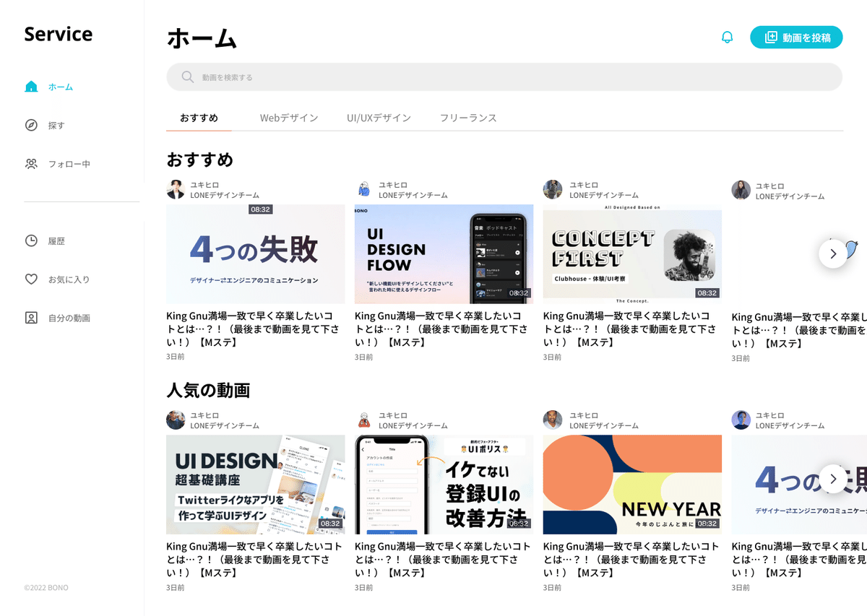Click ユキヒロ name above NEW YEAR video
This screenshot has width=867, height=616.
[x=584, y=415]
